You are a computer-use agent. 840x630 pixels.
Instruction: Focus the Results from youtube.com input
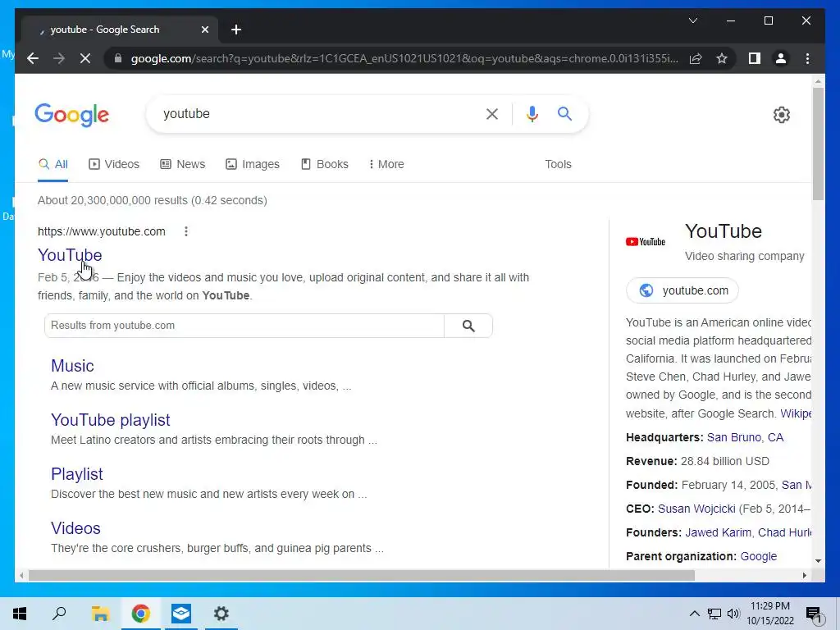tap(244, 326)
